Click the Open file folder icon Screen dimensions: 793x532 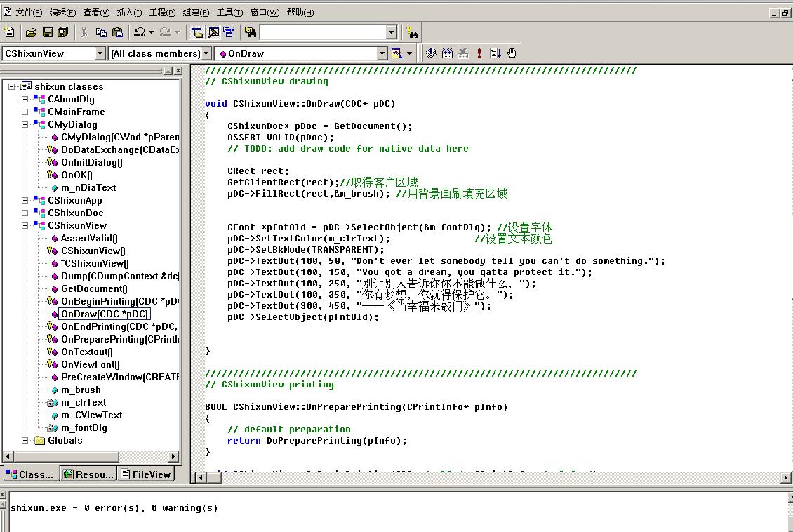coord(32,32)
